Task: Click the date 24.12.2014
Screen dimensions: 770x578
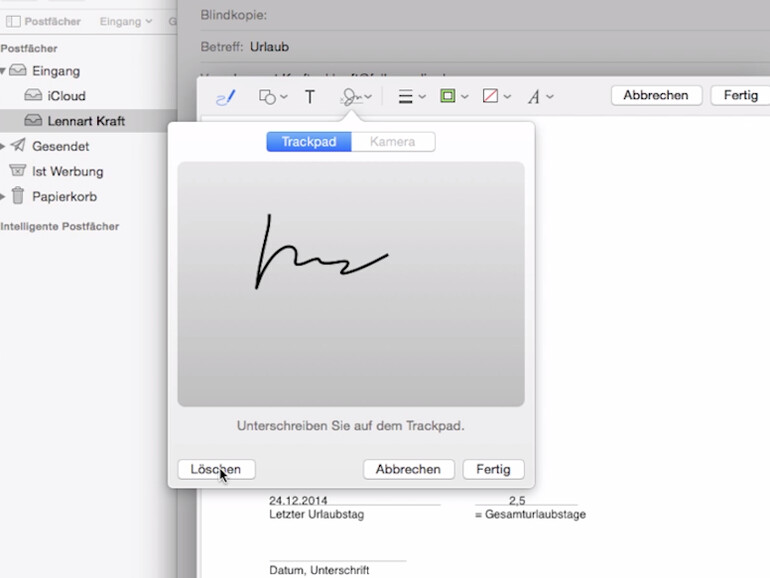Action: (x=298, y=500)
